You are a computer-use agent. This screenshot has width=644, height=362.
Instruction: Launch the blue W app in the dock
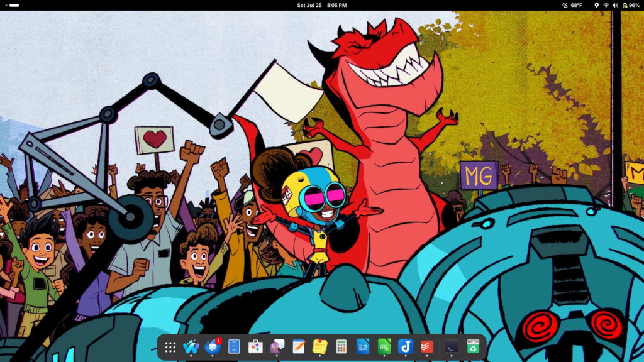point(191,347)
